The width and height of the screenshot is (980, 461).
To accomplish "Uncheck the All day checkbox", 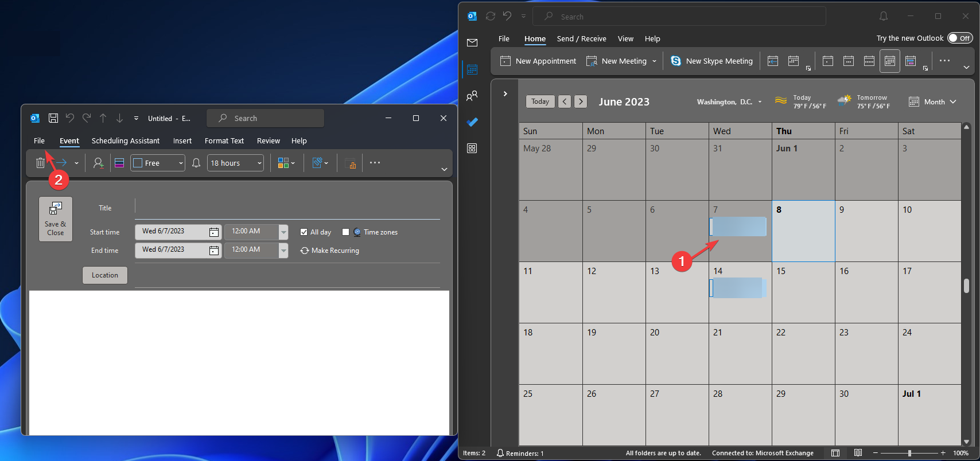I will (x=304, y=232).
